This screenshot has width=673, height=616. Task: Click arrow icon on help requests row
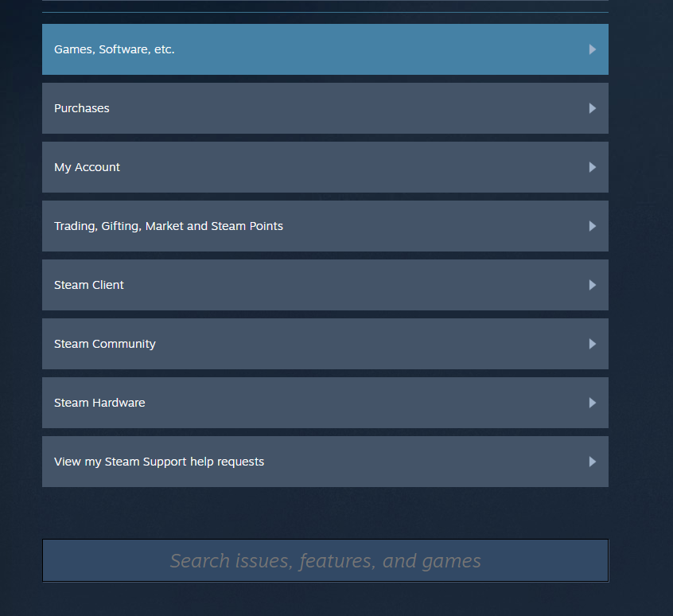[593, 462]
